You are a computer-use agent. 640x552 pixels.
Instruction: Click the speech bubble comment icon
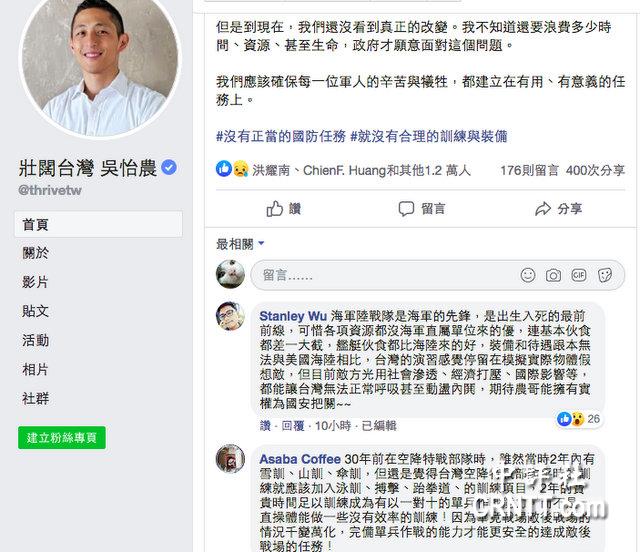(x=406, y=209)
